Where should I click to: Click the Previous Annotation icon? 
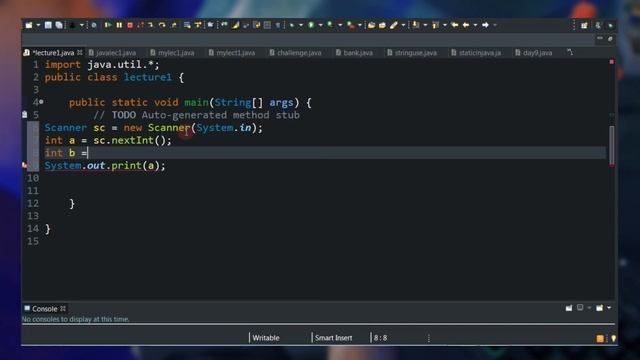436,25
